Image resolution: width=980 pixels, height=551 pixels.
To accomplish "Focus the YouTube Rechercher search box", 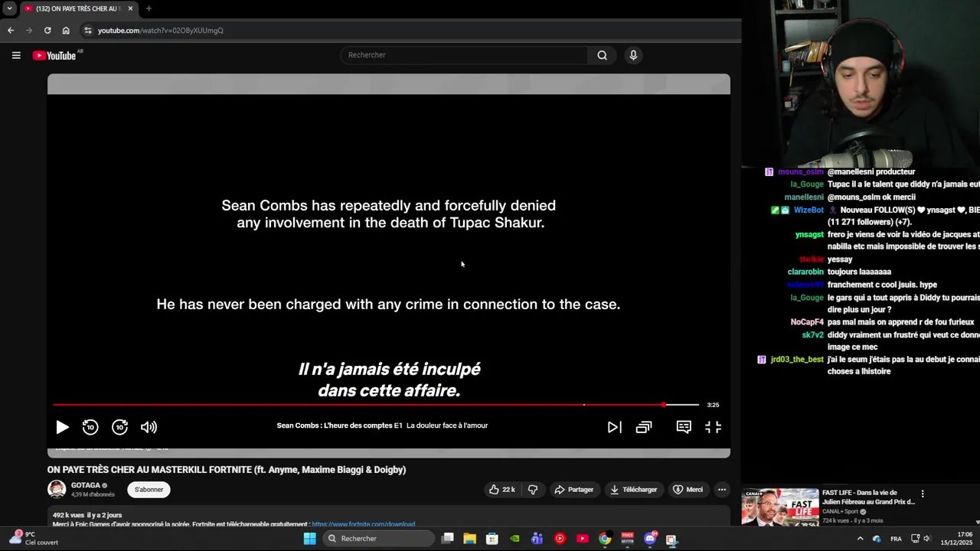I will (x=464, y=55).
